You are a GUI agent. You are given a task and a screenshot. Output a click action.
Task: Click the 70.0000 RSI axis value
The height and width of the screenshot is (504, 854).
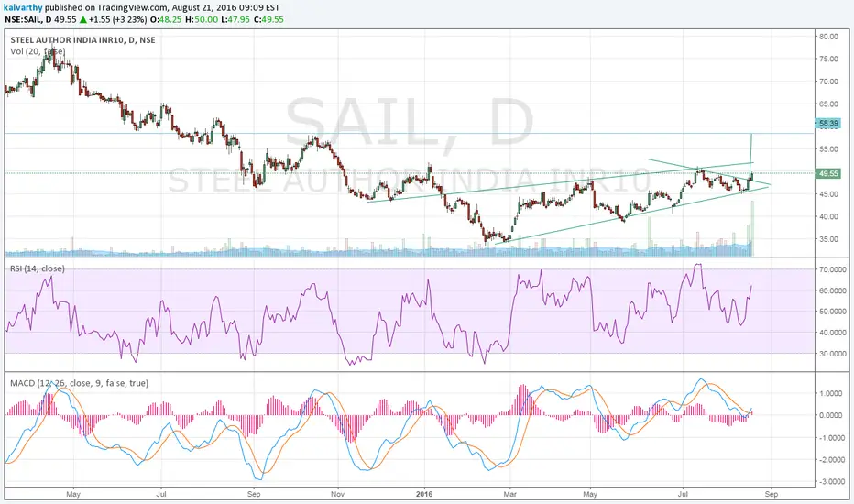[x=833, y=269]
